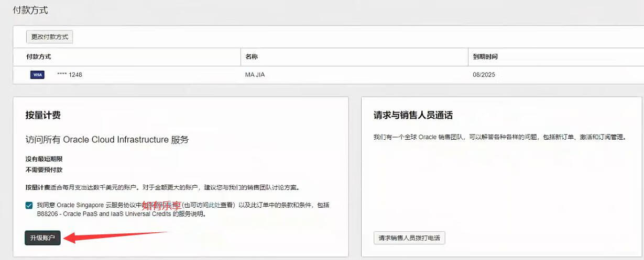
Task: Click the 名称 column header
Action: pos(252,56)
